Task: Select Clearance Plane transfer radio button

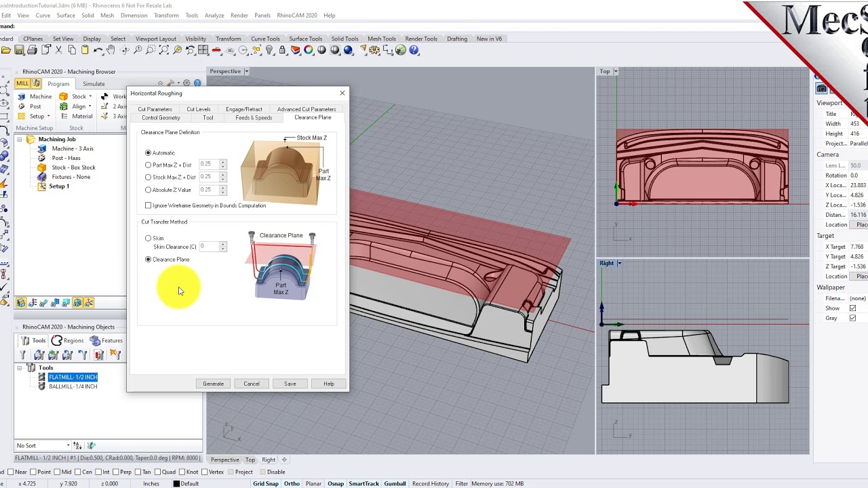Action: pos(148,259)
